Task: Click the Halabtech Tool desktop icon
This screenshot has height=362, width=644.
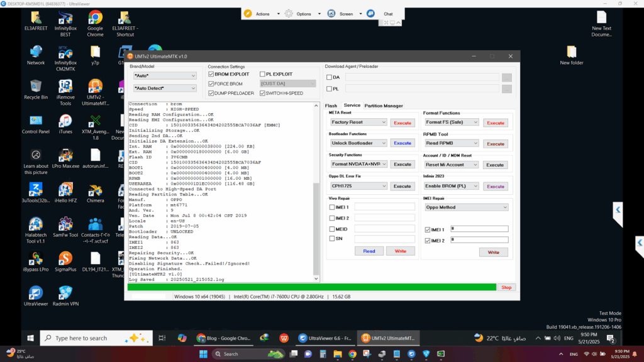Action: [x=36, y=224]
